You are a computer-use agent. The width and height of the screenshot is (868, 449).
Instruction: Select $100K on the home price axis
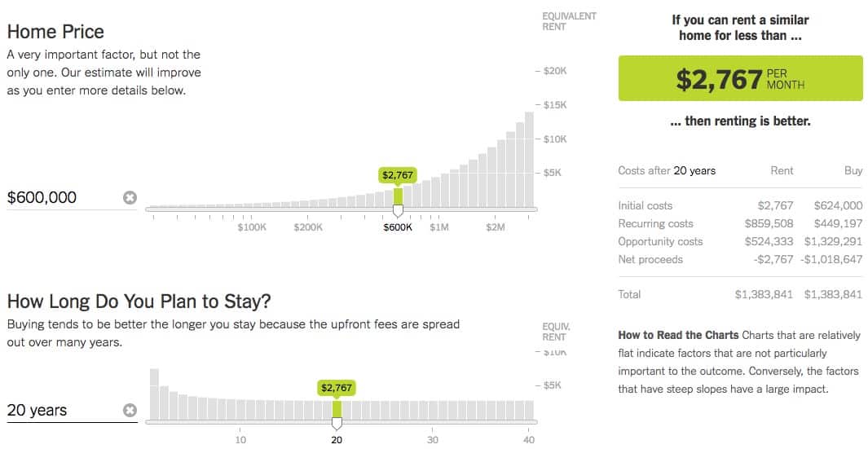[x=252, y=227]
